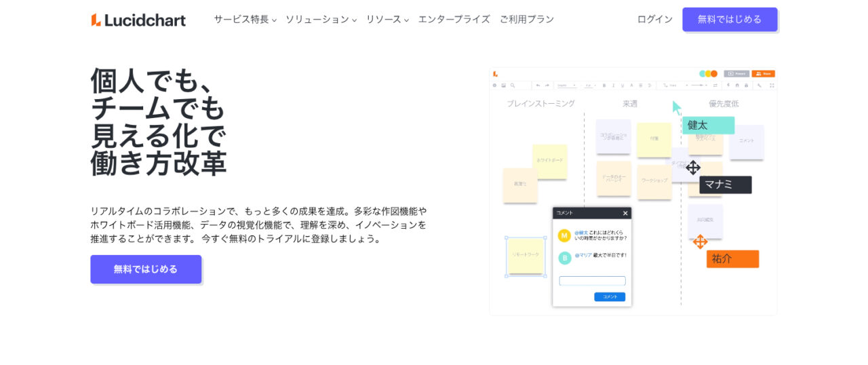868x365 pixels.
Task: Open the font family dropdown in the mockup toolbar
Action: [x=566, y=85]
